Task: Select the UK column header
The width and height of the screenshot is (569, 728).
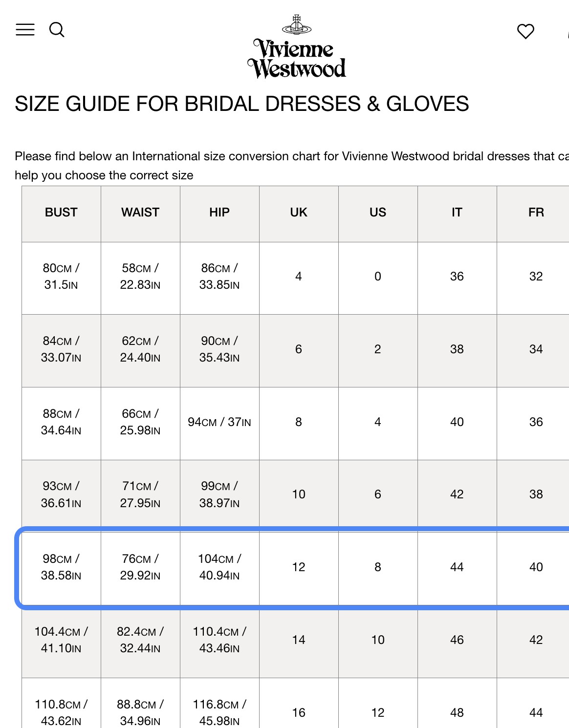Action: coord(299,213)
